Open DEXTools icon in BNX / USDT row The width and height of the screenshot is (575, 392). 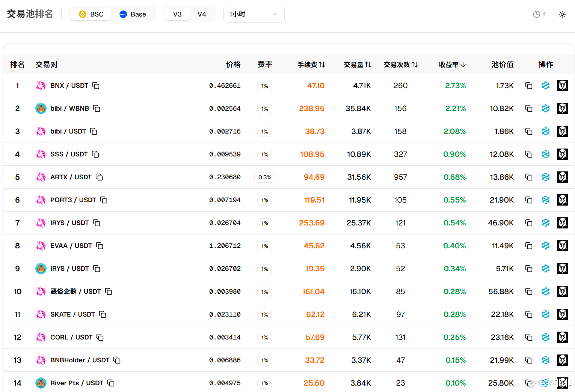coord(546,86)
